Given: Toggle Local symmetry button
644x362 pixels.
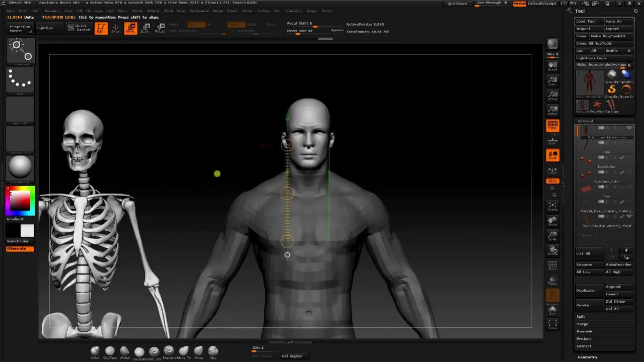Looking at the screenshot, I should pos(552,155).
